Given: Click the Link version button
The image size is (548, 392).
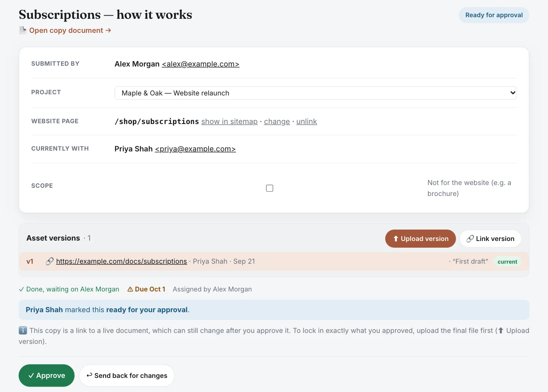Looking at the screenshot, I should tap(490, 239).
